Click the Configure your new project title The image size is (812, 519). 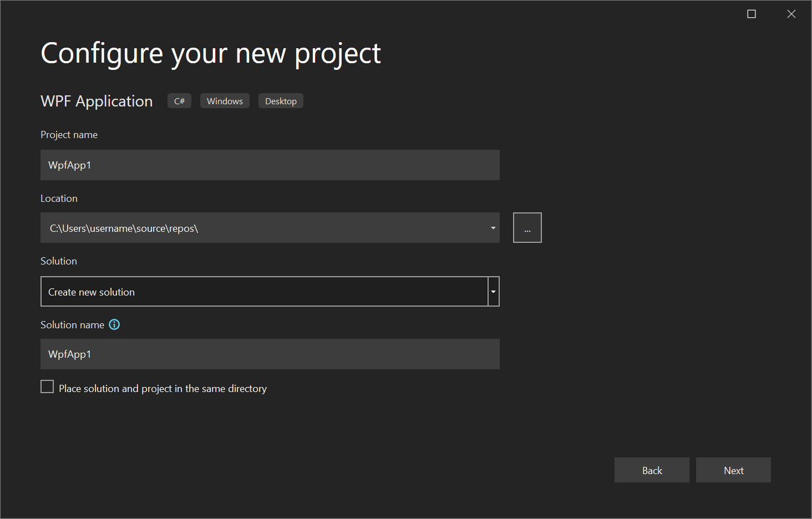coord(210,53)
